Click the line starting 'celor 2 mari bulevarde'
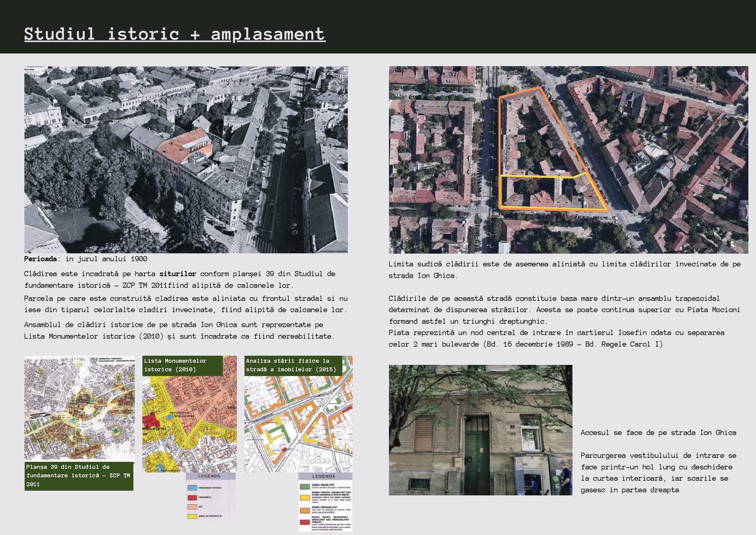The image size is (756, 535). (526, 344)
